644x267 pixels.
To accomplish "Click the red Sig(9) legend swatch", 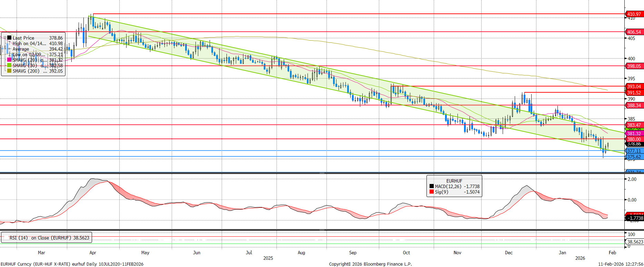I will [x=432, y=192].
